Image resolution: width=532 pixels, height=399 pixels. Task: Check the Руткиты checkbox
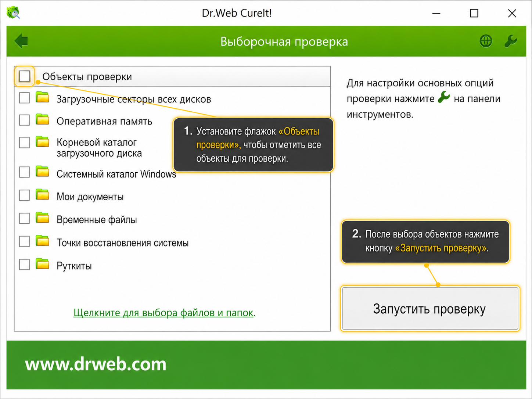click(x=25, y=265)
